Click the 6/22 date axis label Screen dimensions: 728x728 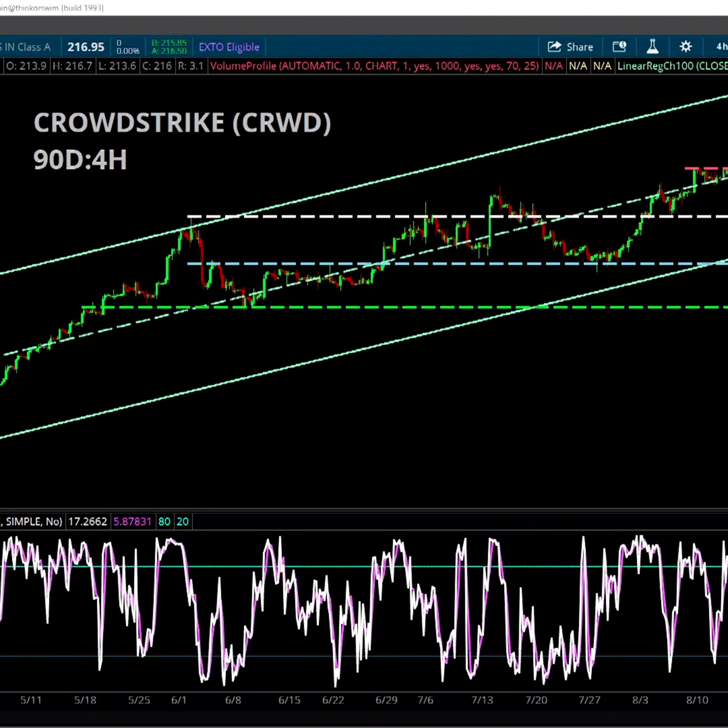tap(333, 700)
